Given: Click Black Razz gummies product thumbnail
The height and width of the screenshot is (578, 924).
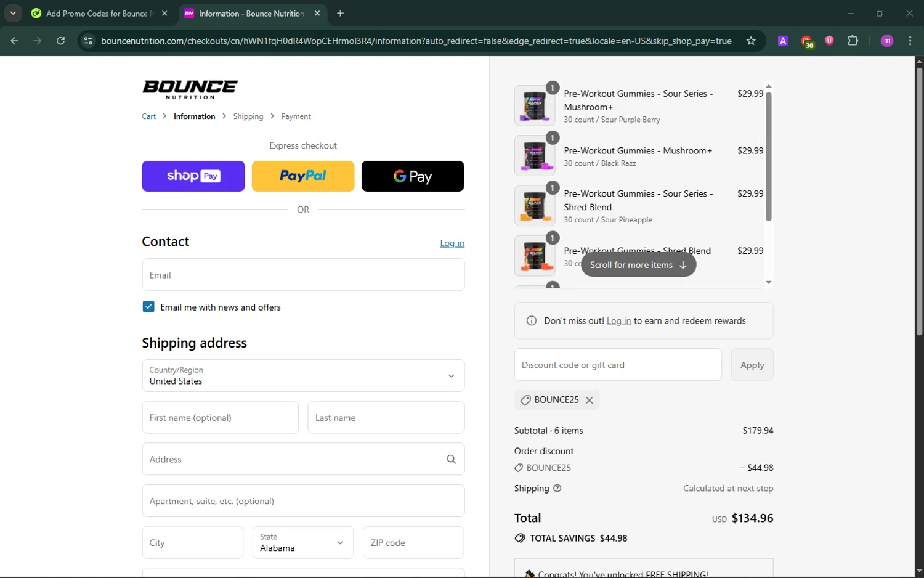Looking at the screenshot, I should click(x=534, y=155).
